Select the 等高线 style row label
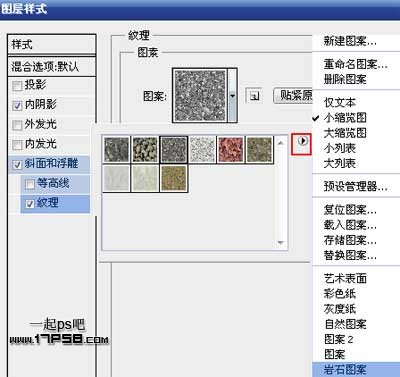The height and width of the screenshot is (377, 400). coord(53,183)
